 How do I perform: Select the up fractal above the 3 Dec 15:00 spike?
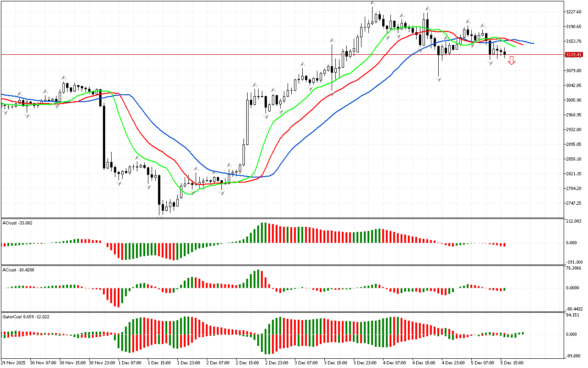(x=332, y=40)
